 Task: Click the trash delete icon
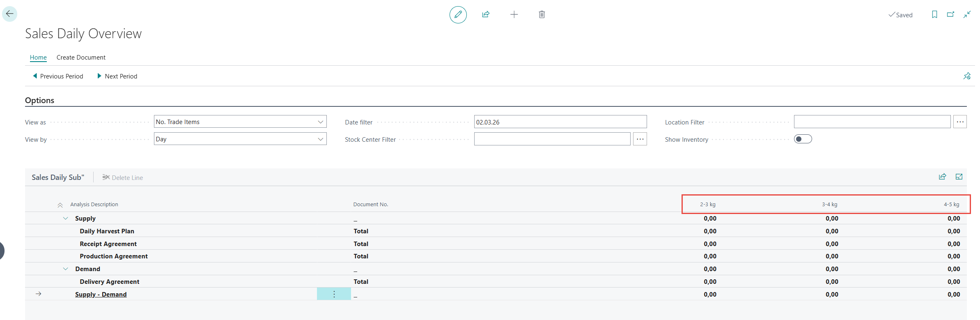tap(542, 15)
